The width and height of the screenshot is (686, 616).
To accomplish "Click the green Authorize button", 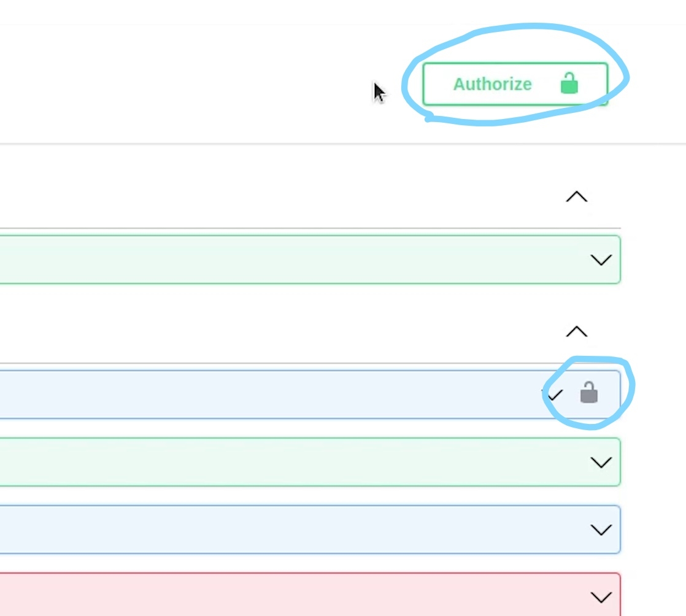I will (514, 83).
